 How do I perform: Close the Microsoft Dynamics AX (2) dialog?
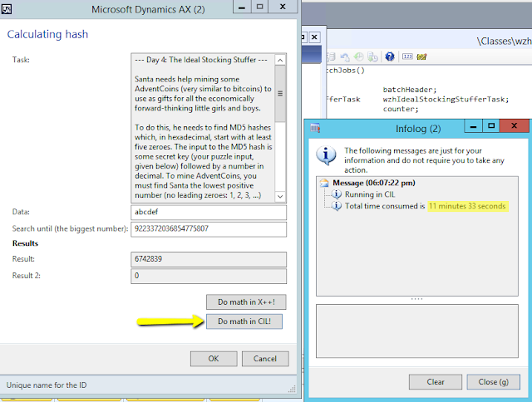(283, 7)
